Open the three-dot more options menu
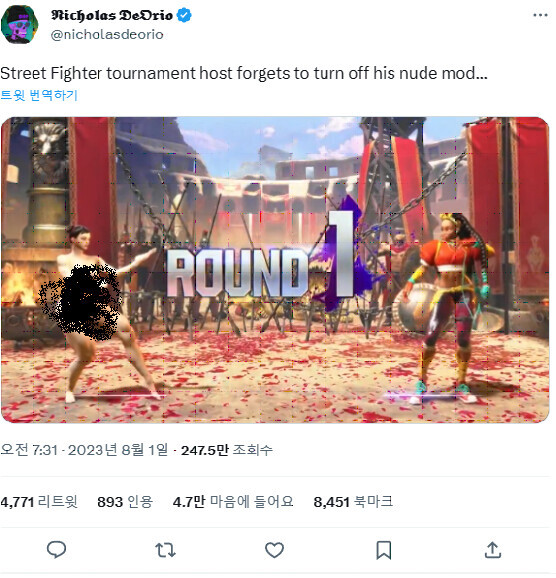Image resolution: width=556 pixels, height=578 pixels. click(540, 15)
